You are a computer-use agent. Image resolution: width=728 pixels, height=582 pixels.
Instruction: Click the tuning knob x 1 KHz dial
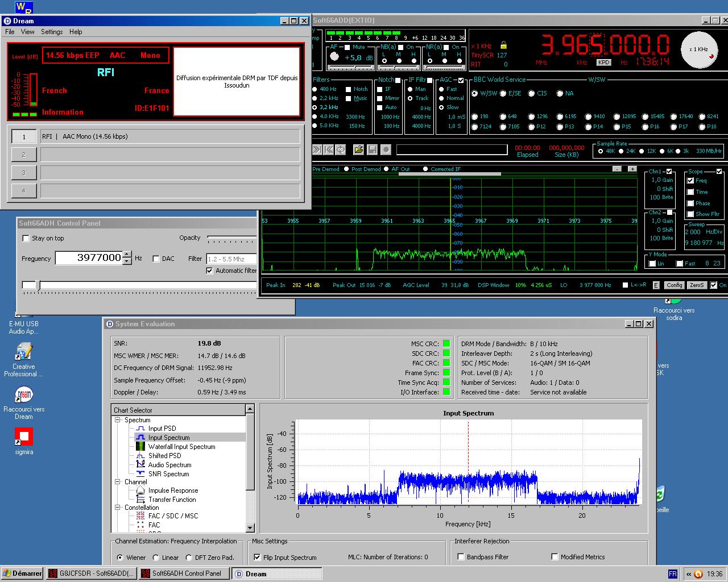tap(699, 49)
